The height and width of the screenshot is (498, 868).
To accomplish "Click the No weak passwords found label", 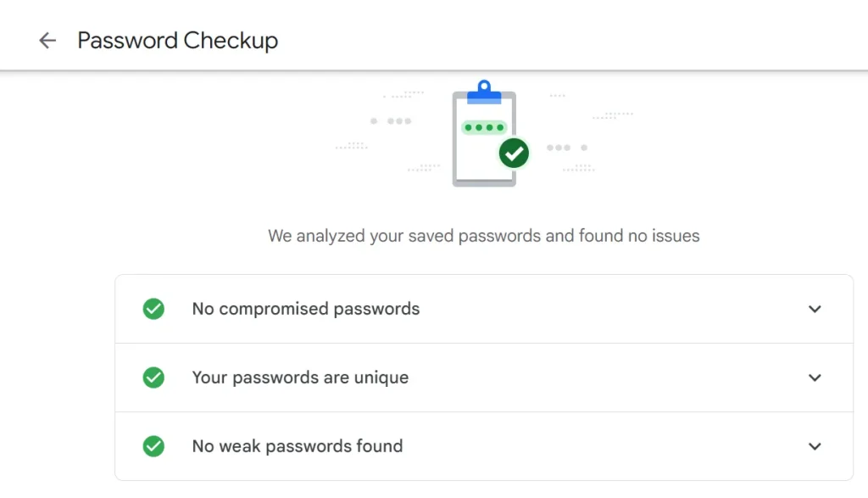I will tap(298, 446).
